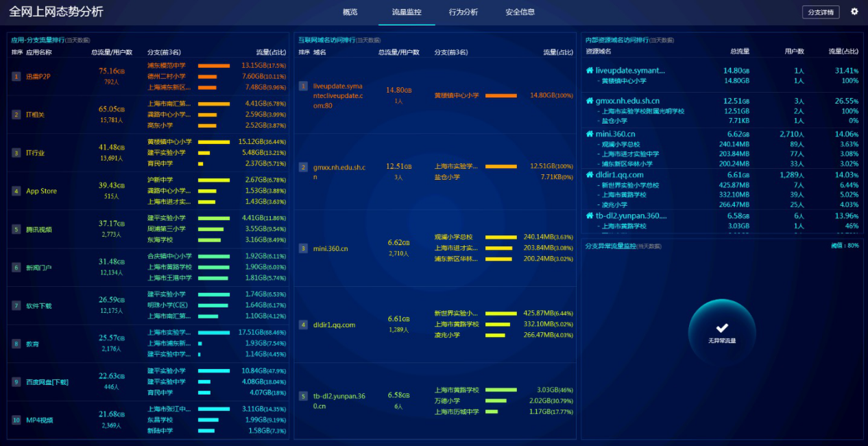The height and width of the screenshot is (446, 868).
Task: Switch to the 概览 tab
Action: click(x=350, y=12)
